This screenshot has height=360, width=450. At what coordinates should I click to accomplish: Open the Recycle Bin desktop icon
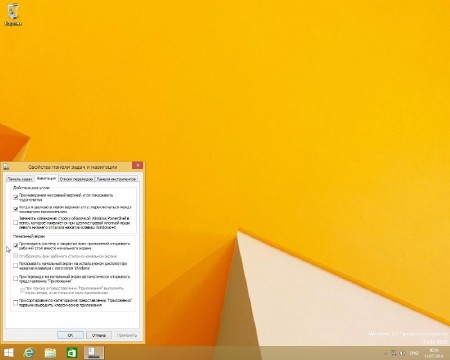coord(13,15)
